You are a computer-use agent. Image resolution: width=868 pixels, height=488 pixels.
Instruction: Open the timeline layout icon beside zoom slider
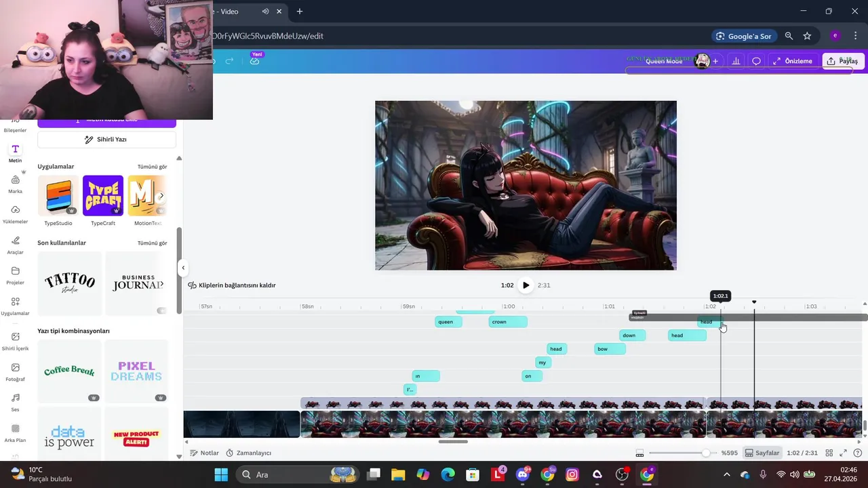pos(639,453)
